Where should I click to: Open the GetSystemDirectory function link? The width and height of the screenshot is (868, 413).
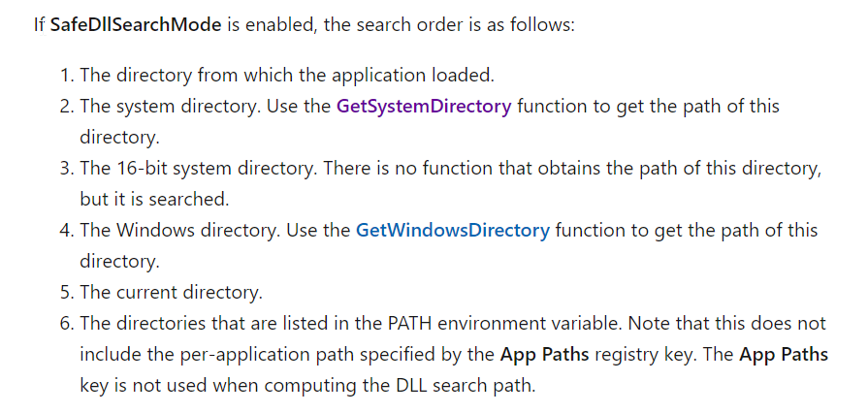click(423, 107)
